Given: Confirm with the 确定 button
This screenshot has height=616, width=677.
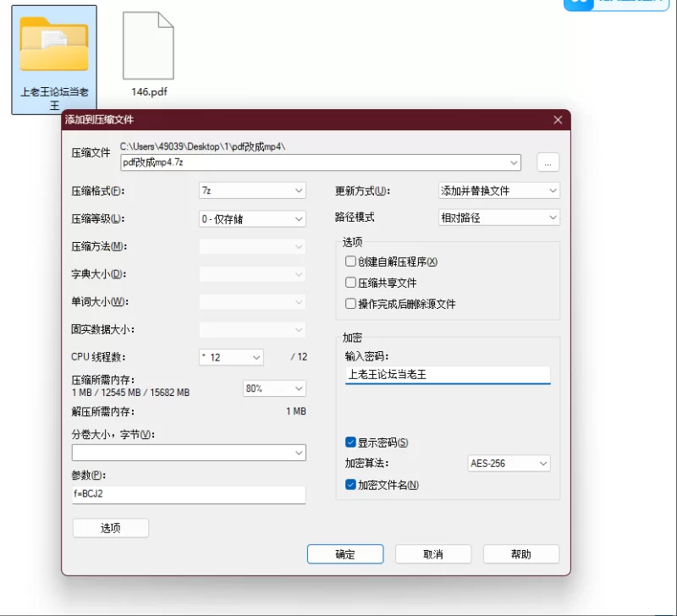Looking at the screenshot, I should point(345,554).
